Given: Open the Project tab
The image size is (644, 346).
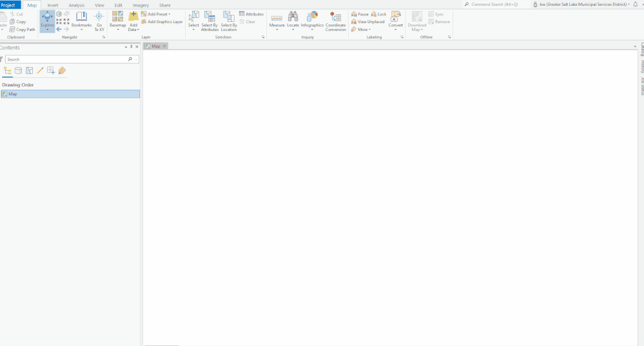Looking at the screenshot, I should point(8,5).
